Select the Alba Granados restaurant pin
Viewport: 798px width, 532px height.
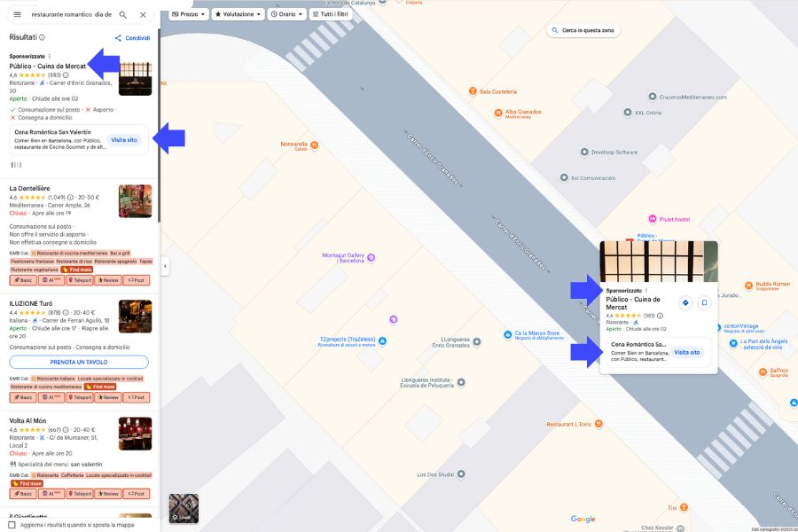(498, 113)
